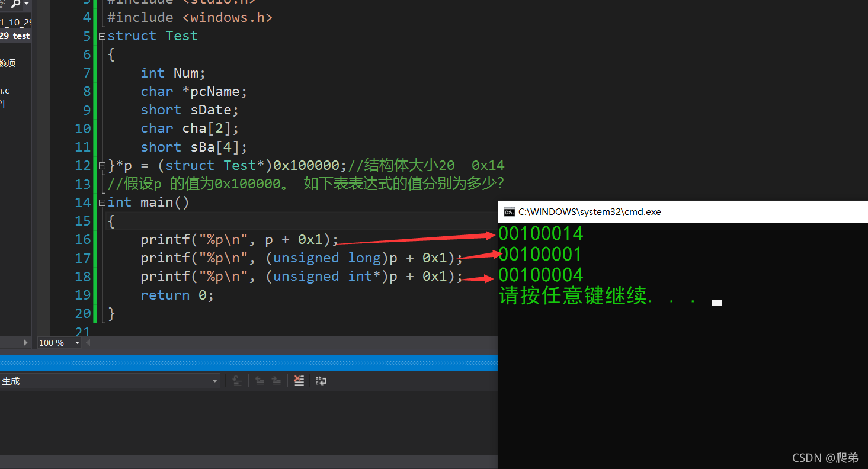Viewport: 868px width, 469px height.
Task: Click the int Num; declaration line
Action: tap(173, 73)
